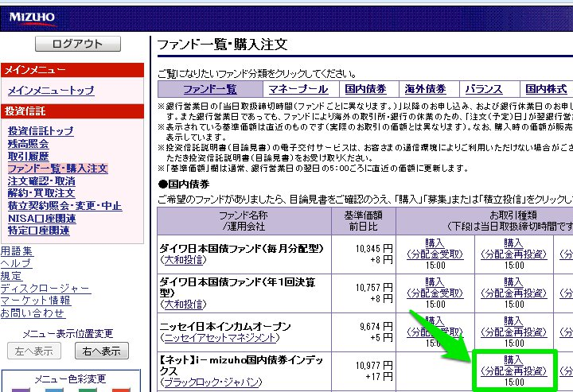
Task: Open ディスクロージャー link
Action: click(x=45, y=289)
